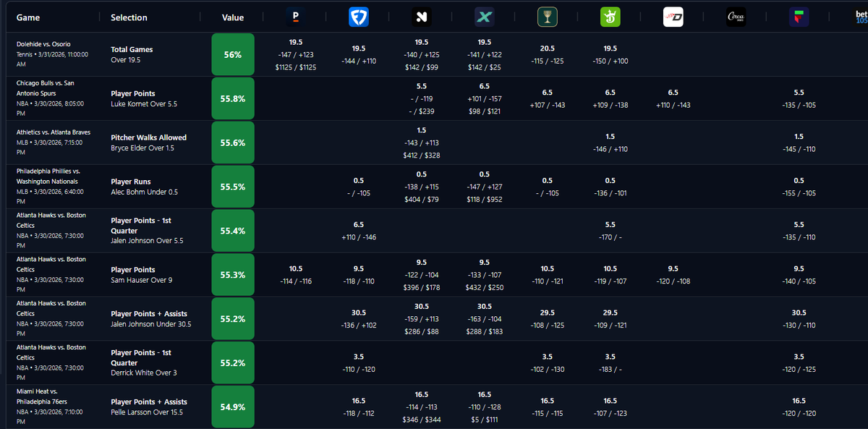Click the -159 / +113 odds cell
This screenshot has width=868, height=429.
coord(422,319)
